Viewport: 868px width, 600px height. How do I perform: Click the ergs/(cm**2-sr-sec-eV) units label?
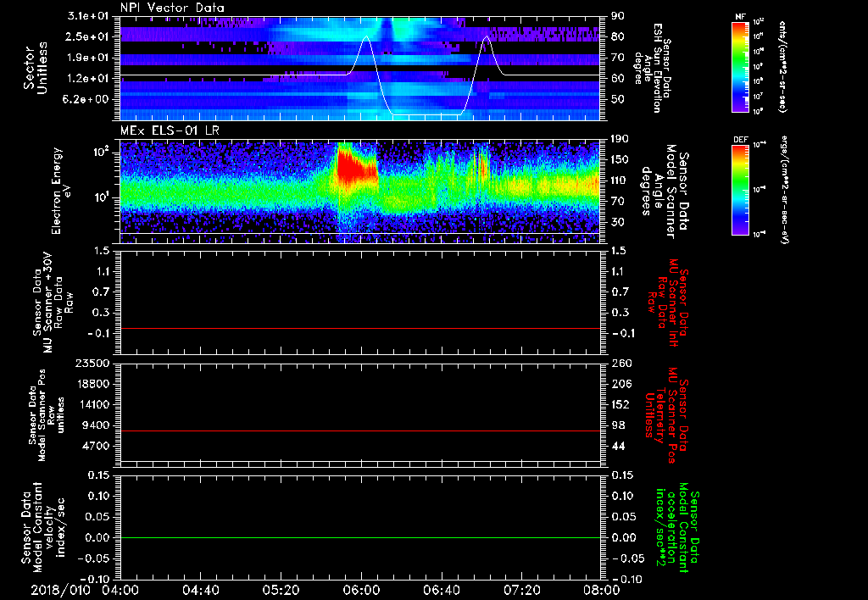pos(784,190)
